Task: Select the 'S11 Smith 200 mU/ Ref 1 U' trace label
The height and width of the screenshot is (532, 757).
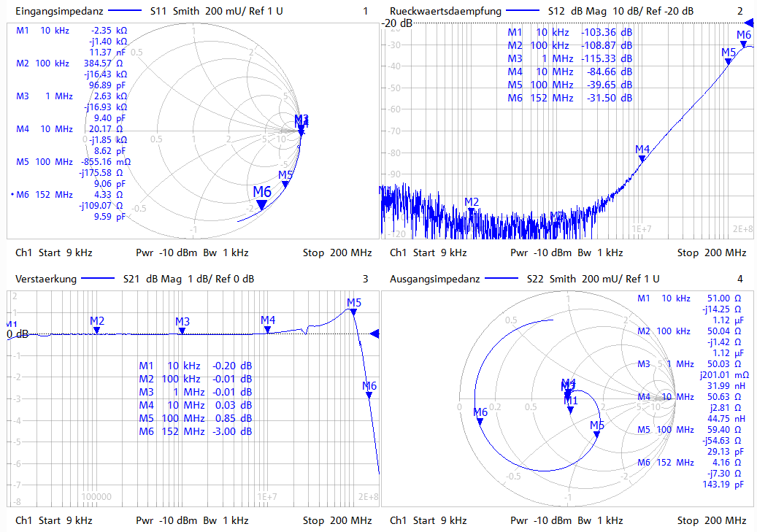Action: click(x=216, y=11)
